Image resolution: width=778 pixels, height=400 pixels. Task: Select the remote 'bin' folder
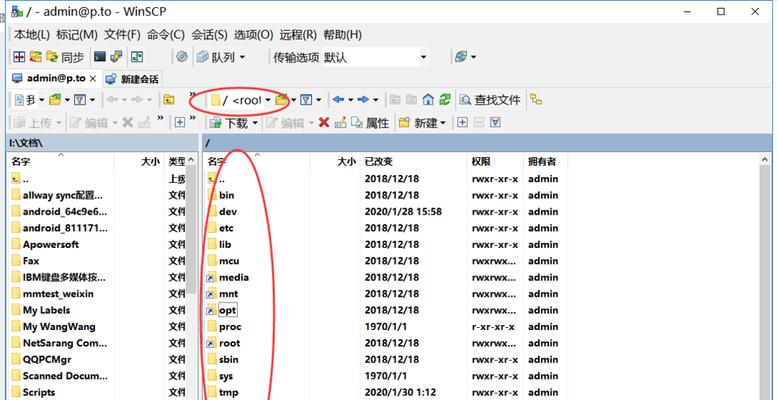[226, 196]
